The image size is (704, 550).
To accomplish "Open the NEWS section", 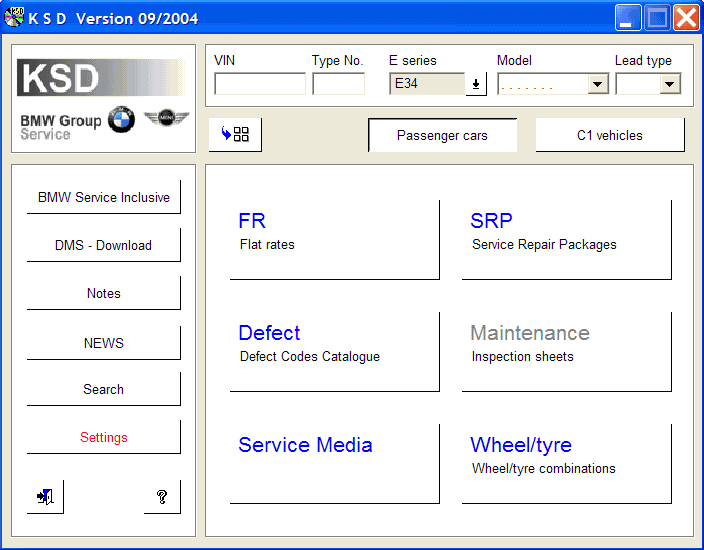I will (x=104, y=343).
